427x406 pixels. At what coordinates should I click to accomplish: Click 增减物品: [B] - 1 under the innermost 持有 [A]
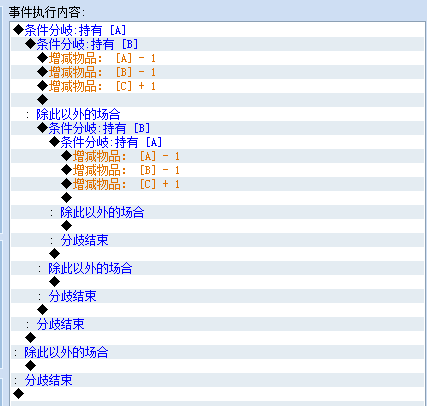coord(217,170)
